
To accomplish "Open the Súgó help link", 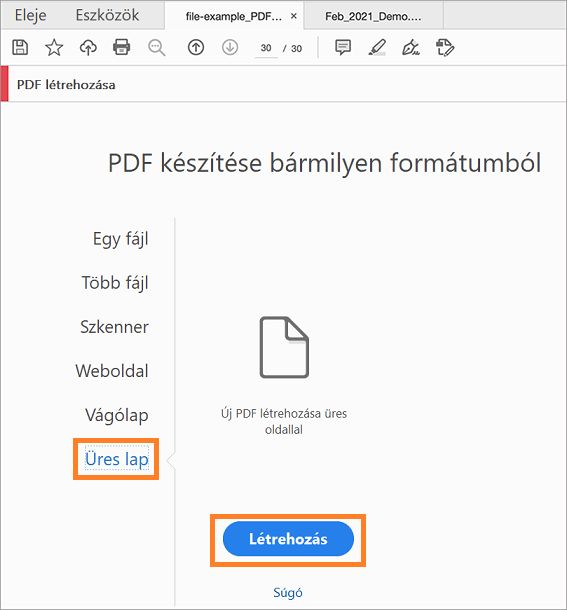I will (x=288, y=592).
